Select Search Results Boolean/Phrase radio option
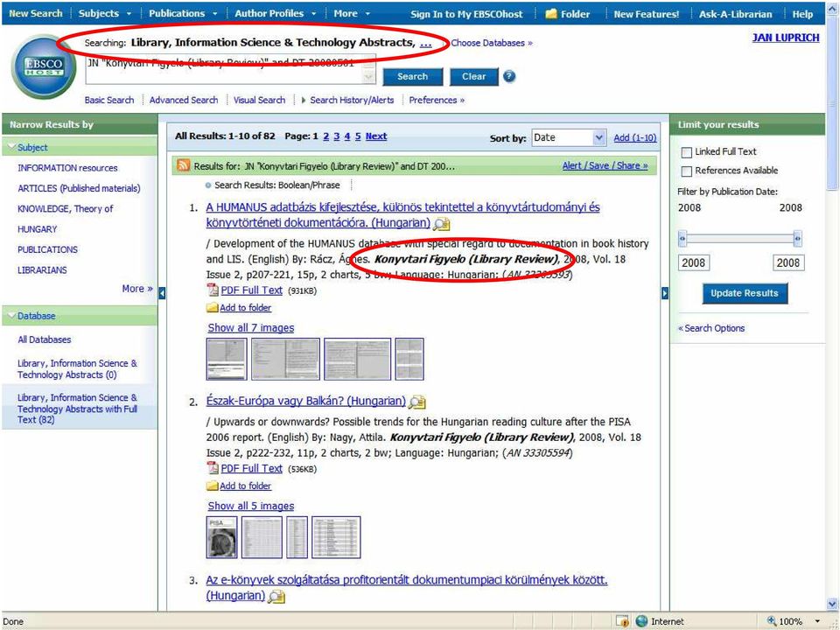The image size is (840, 630). tap(208, 185)
